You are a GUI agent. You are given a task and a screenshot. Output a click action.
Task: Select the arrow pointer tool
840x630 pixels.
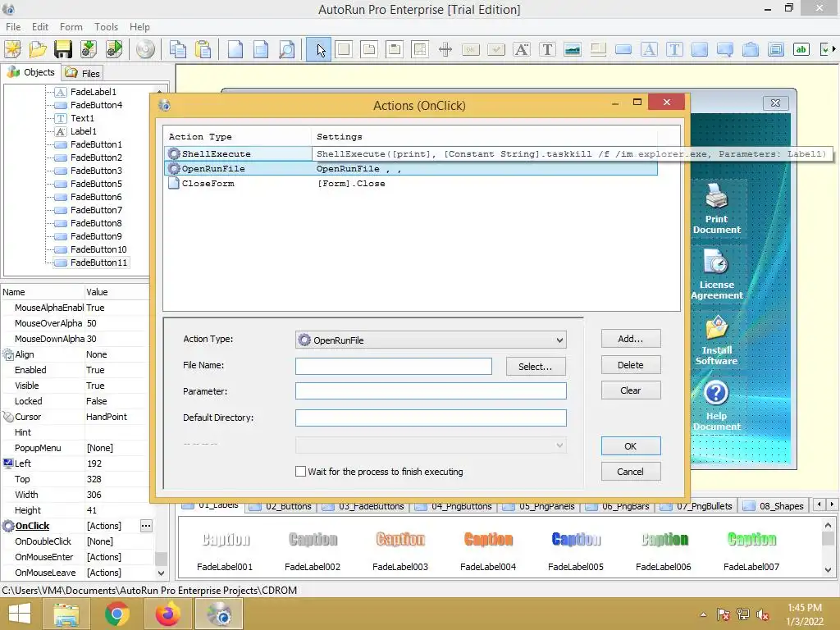(319, 50)
